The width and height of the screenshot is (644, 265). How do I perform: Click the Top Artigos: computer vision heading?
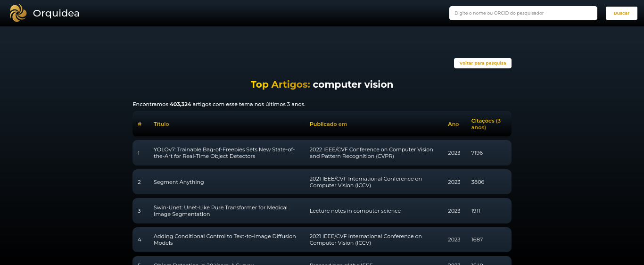[322, 84]
